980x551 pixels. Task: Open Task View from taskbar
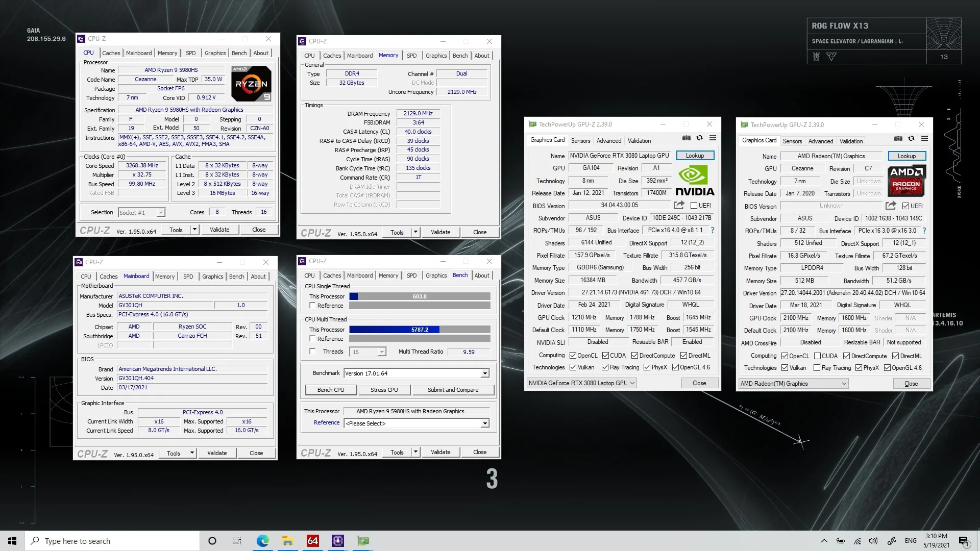pyautogui.click(x=237, y=541)
